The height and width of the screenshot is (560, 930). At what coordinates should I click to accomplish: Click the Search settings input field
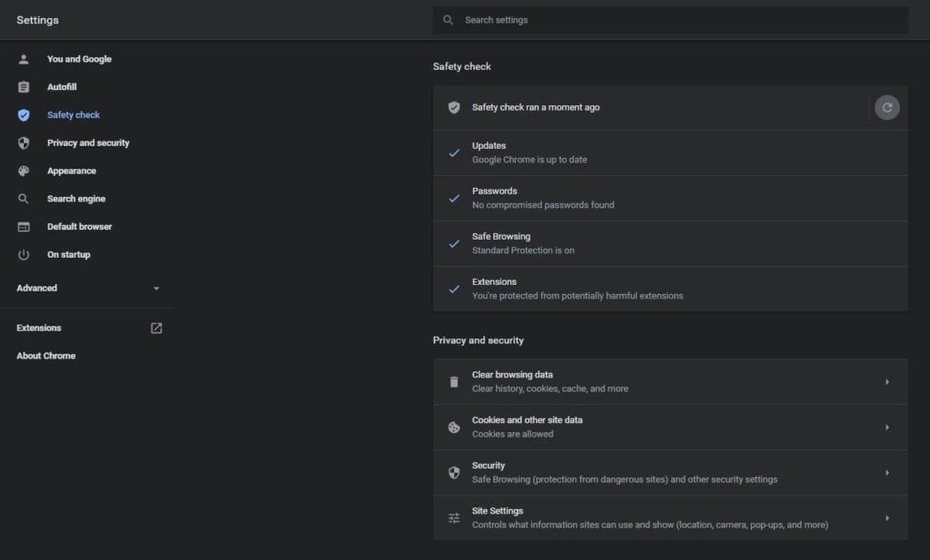[670, 20]
